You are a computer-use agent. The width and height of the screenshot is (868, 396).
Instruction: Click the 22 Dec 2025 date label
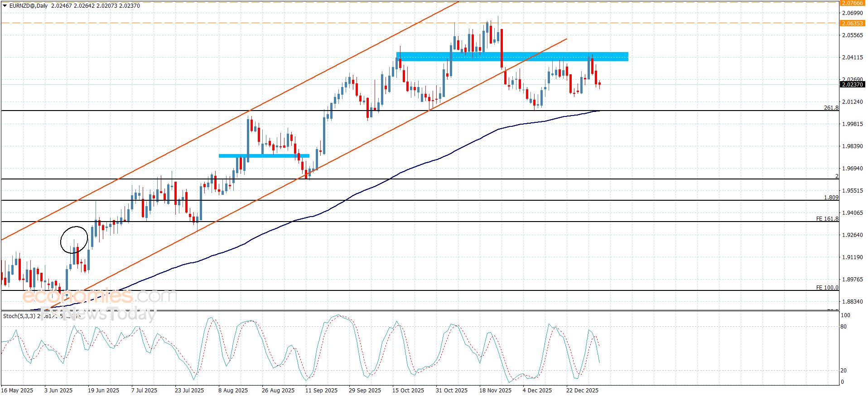tap(582, 391)
